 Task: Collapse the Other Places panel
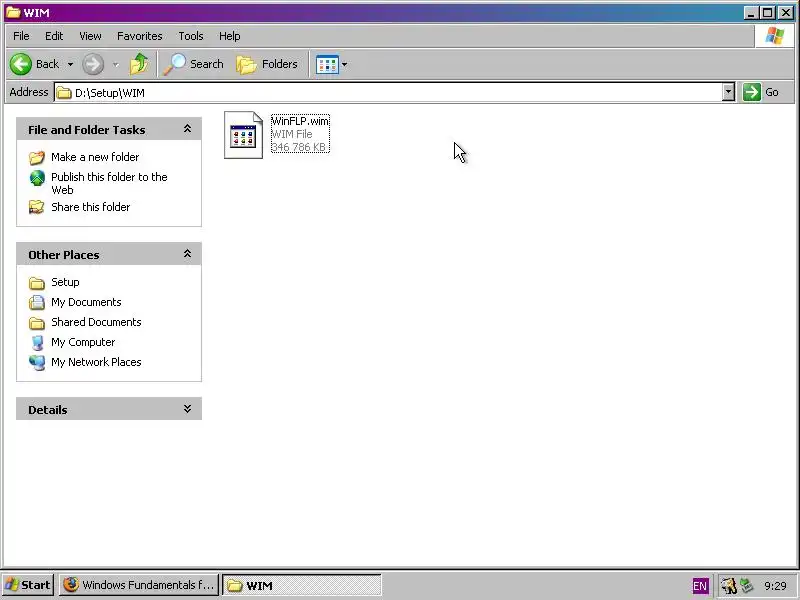[187, 254]
